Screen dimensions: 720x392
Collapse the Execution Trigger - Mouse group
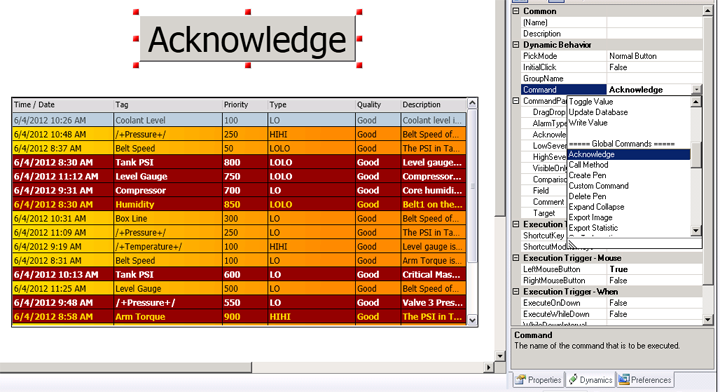[x=516, y=258]
